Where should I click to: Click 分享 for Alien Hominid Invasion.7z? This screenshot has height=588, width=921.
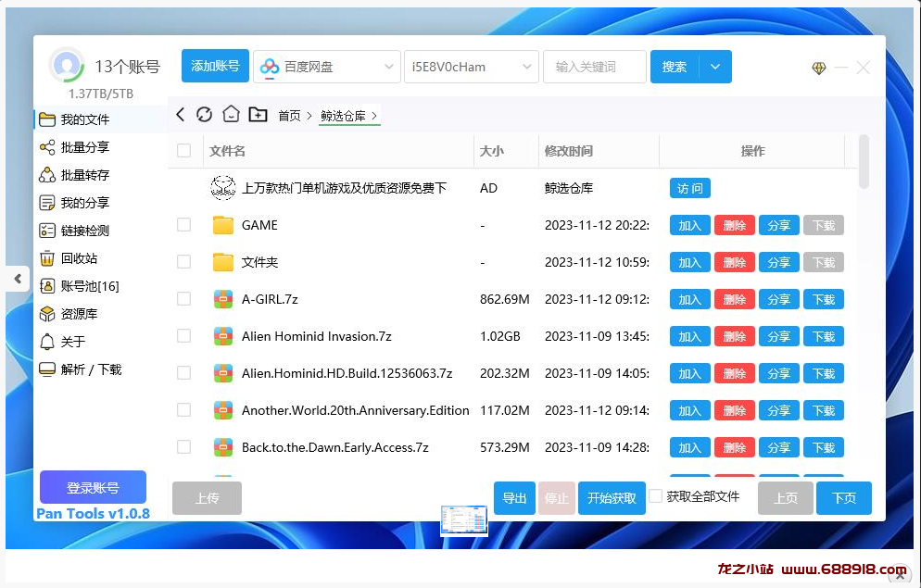tap(779, 336)
